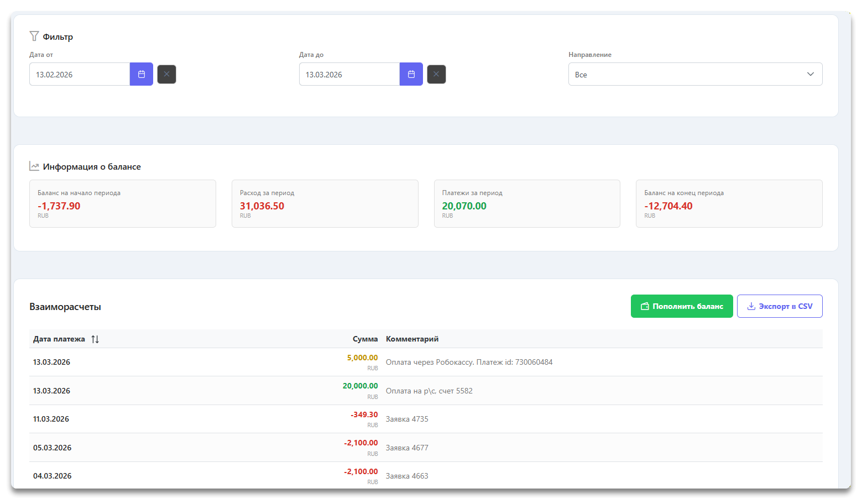Screen dimensions: 862x504
Task: Expand the 'Направление' dropdown
Action: 695,74
